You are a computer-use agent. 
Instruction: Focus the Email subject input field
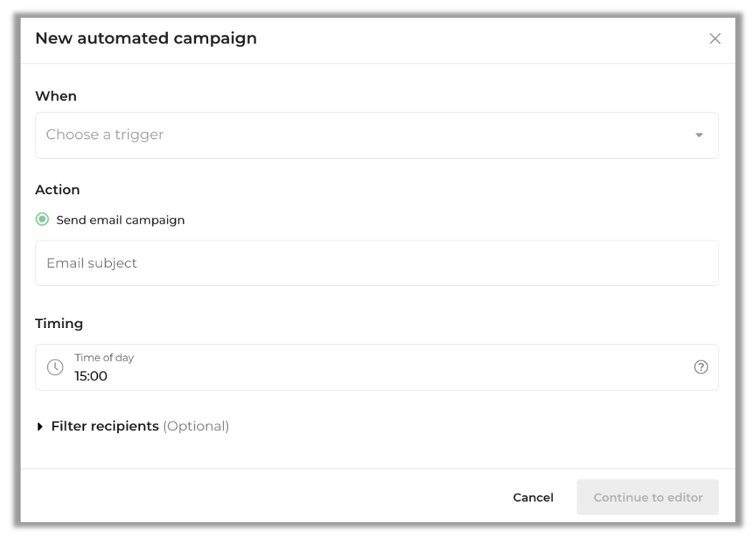coord(377,263)
